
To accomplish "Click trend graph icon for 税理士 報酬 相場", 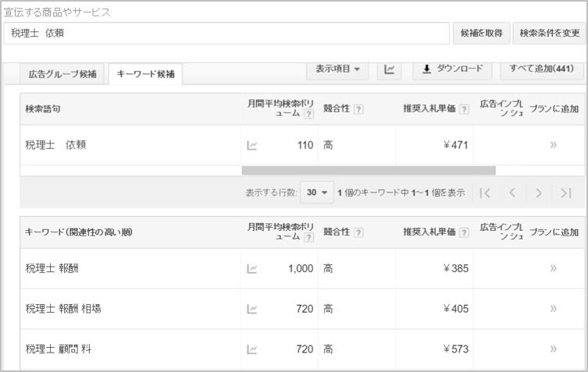I will coord(252,309).
